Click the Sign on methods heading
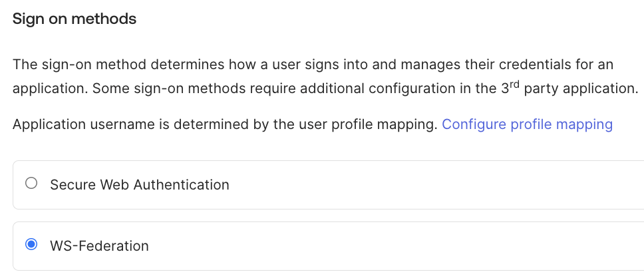The height and width of the screenshot is (280, 644). click(x=75, y=19)
